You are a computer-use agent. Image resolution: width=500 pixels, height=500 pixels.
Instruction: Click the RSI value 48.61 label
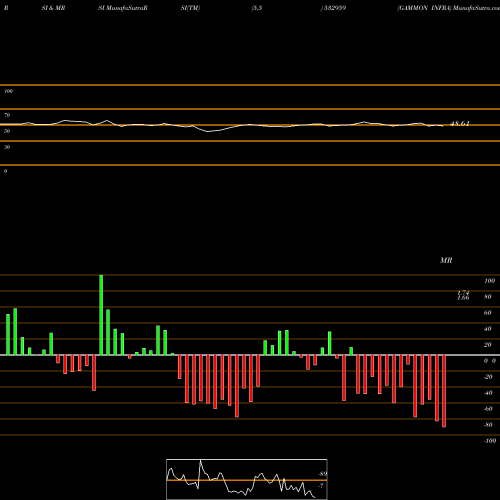pos(460,124)
